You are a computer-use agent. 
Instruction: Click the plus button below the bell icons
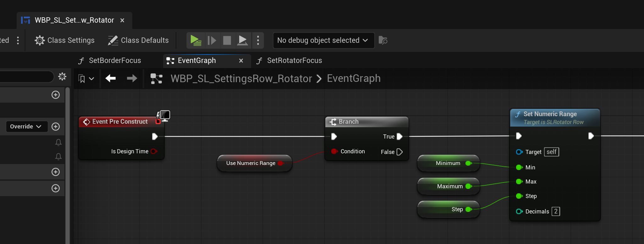(56, 172)
